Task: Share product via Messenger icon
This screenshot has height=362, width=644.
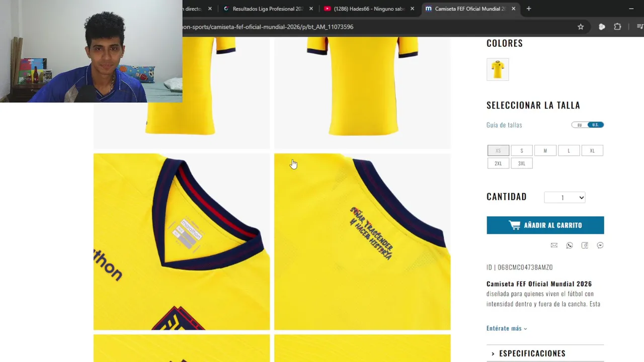Action: point(600,245)
